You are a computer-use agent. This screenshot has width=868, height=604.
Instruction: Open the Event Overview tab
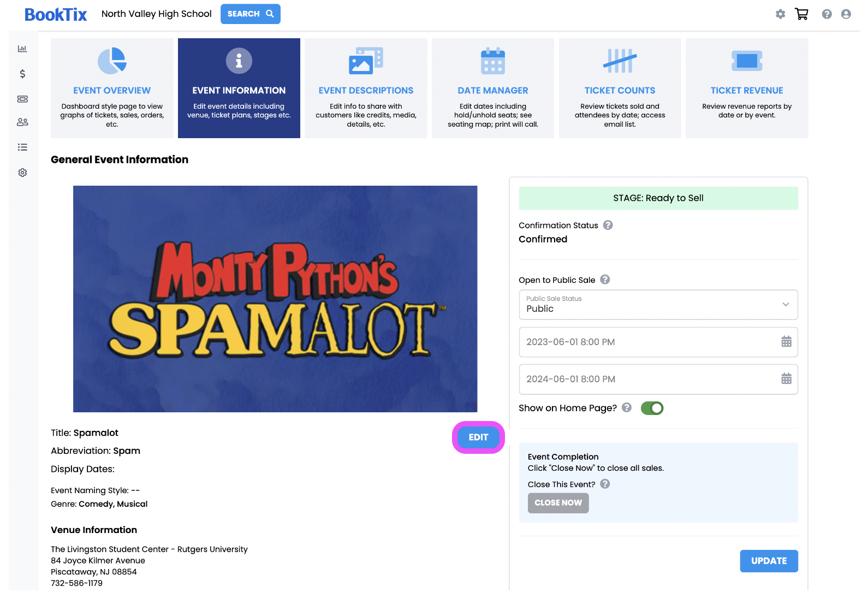[112, 88]
